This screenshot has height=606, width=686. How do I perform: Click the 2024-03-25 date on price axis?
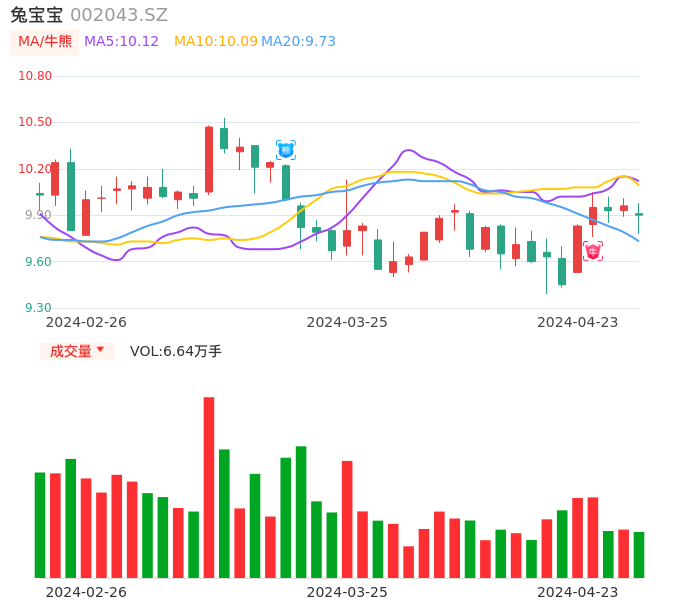tap(347, 322)
